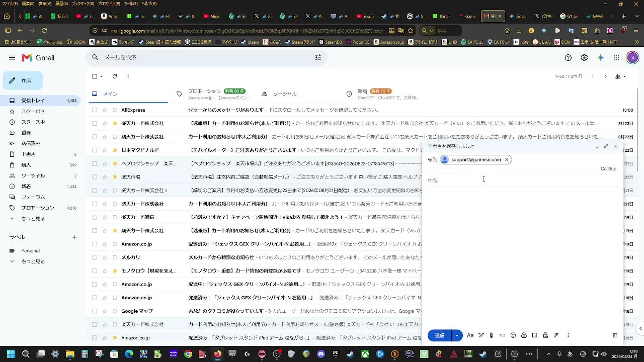
Task: Star the AliExpress message
Action: point(105,110)
